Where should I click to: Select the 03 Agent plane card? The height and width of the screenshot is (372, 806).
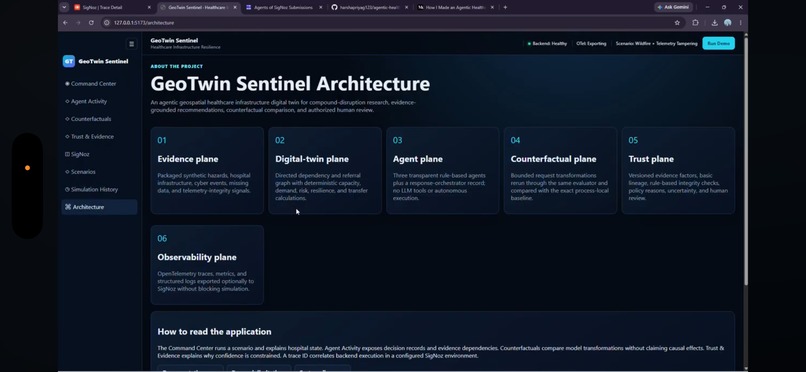click(443, 170)
